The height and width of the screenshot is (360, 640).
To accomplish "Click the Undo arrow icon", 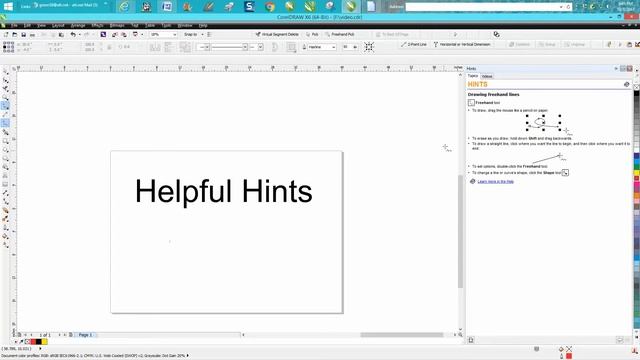I will [73, 35].
